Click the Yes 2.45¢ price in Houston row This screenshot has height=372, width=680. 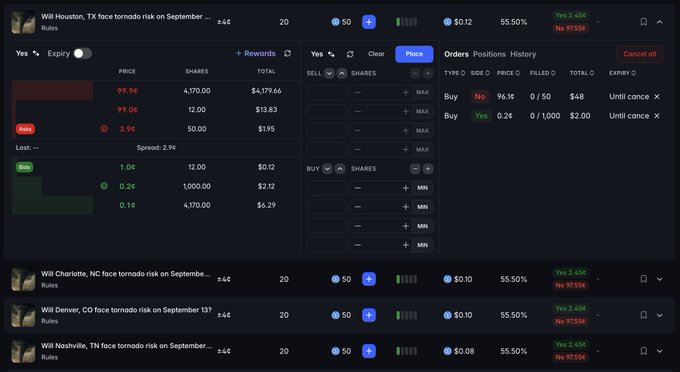pyautogui.click(x=571, y=15)
